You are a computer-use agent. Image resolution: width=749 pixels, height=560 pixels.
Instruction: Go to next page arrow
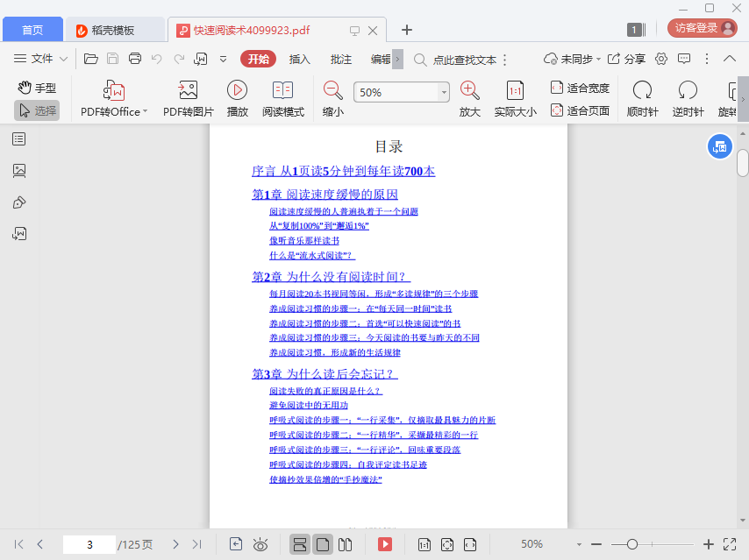click(175, 544)
